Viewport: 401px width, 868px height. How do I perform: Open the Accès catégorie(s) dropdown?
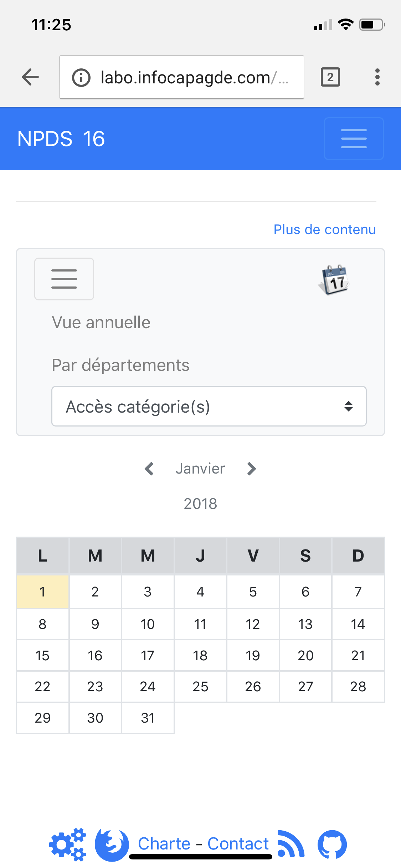(x=209, y=406)
